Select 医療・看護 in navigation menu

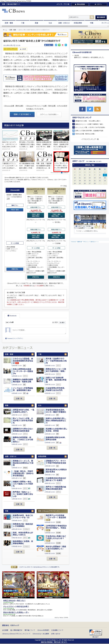9,23
